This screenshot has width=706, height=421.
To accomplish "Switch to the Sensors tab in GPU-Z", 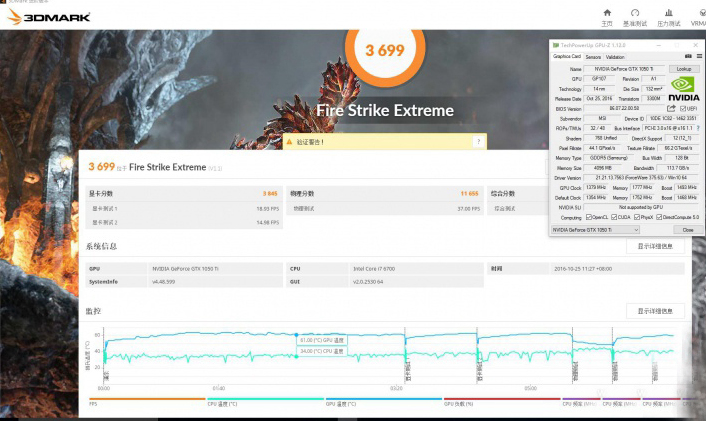I will [593, 57].
